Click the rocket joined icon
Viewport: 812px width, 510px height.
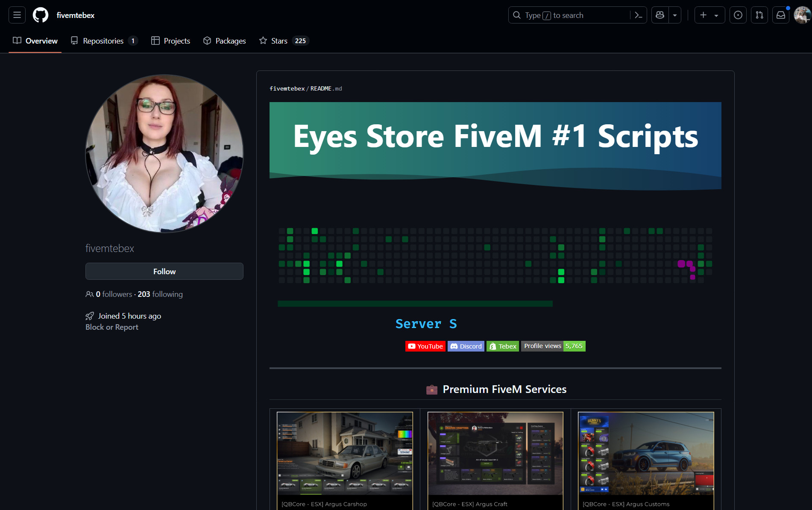90,316
